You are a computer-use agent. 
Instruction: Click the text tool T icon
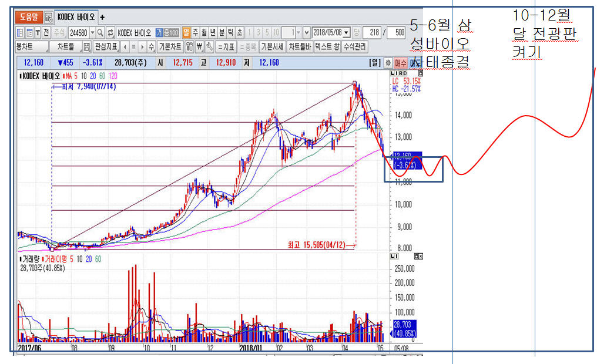(x=38, y=32)
